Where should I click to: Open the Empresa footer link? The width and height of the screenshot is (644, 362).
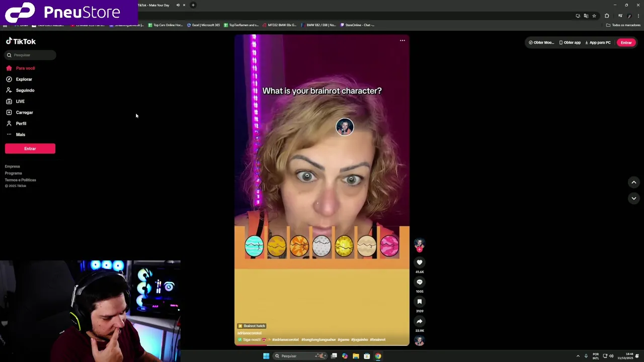[13, 166]
